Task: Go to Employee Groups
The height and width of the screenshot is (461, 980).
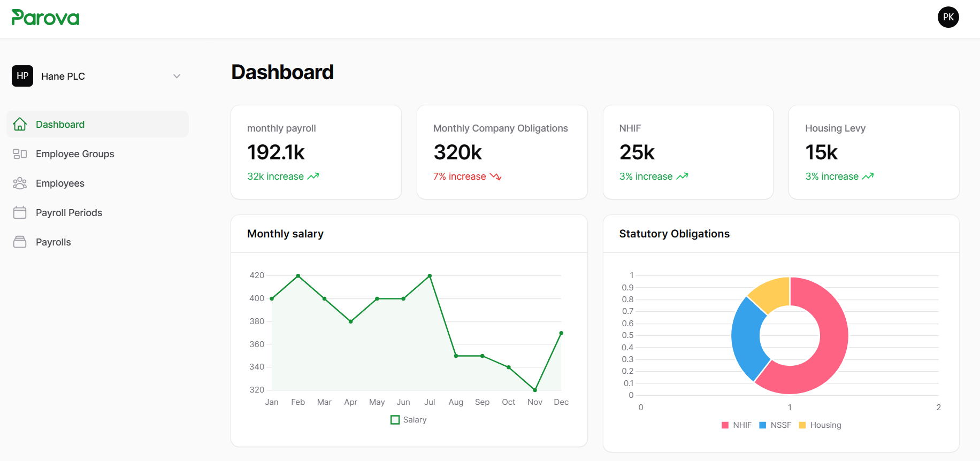Action: point(97,154)
